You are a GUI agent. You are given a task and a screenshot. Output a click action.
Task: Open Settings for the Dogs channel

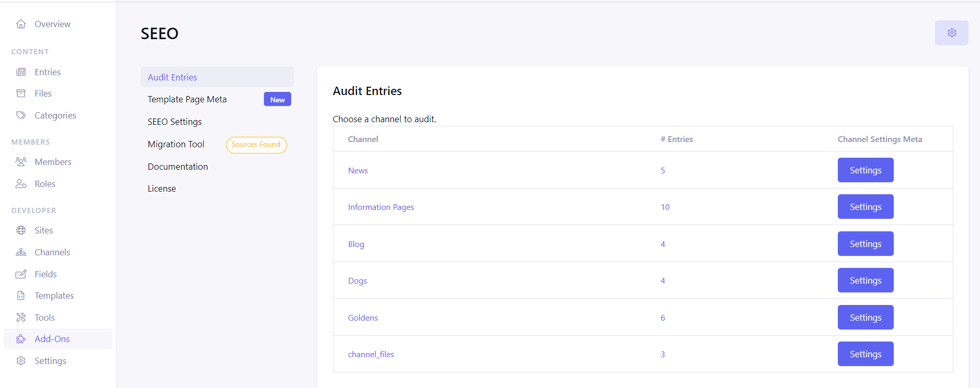(x=866, y=280)
